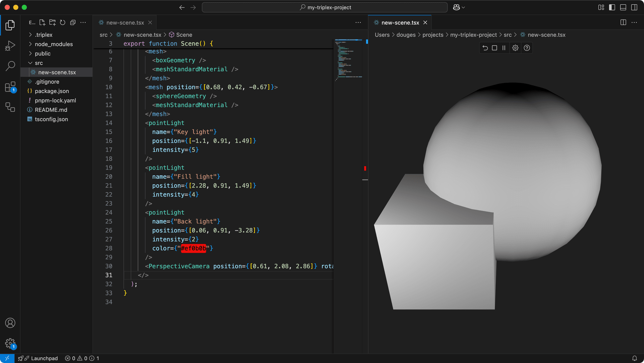The width and height of the screenshot is (644, 363).
Task: Click the #ef0b0b color value
Action: pyautogui.click(x=193, y=248)
